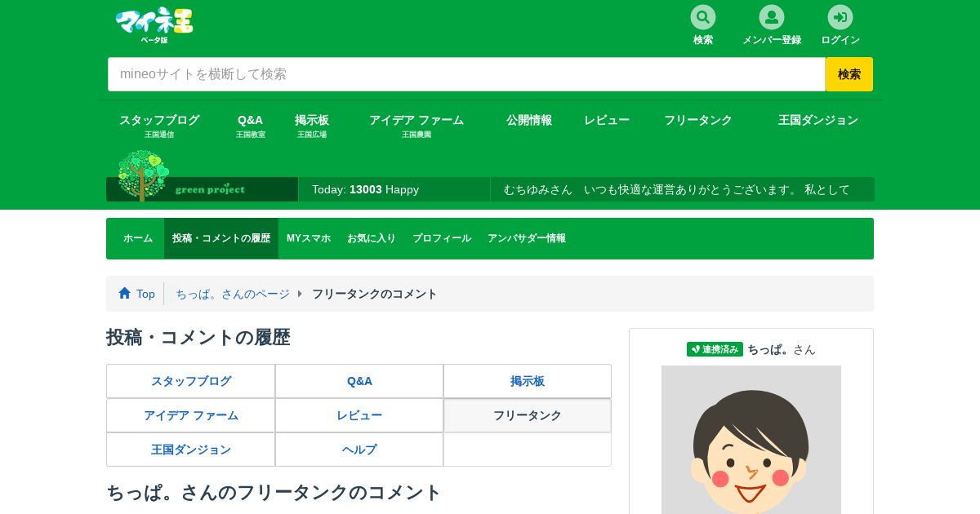Select the お気に入り tab
The height and width of the screenshot is (514, 980).
pyautogui.click(x=372, y=238)
